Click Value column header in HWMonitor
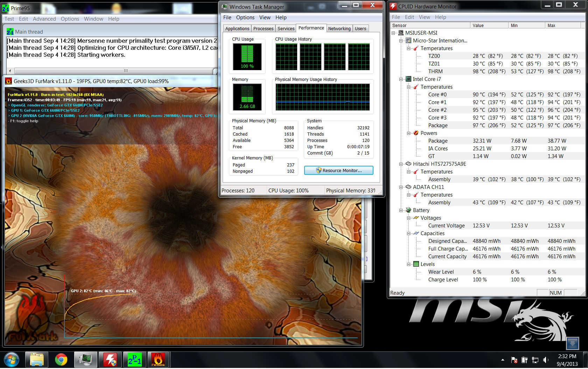The height and width of the screenshot is (369, 588). point(489,25)
